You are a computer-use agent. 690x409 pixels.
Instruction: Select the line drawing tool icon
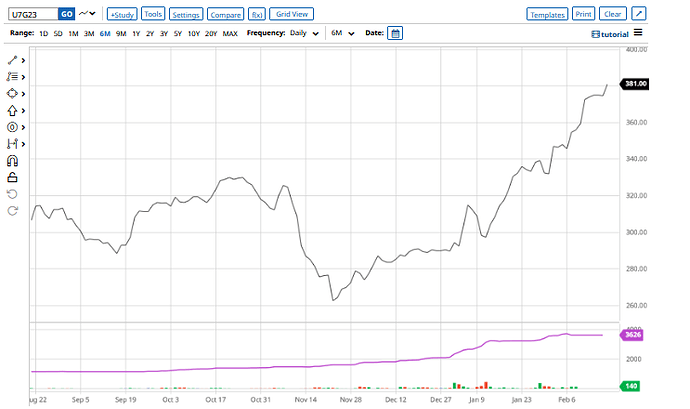(12, 60)
